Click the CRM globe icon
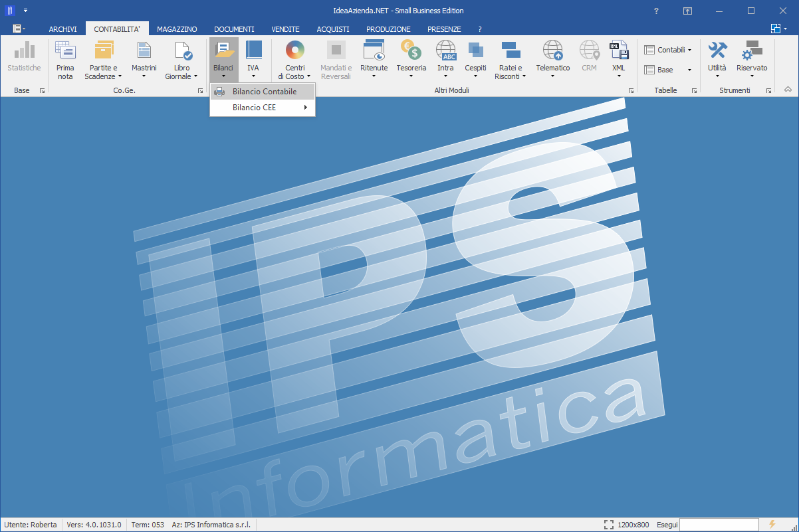The width and height of the screenshot is (799, 532). click(589, 50)
